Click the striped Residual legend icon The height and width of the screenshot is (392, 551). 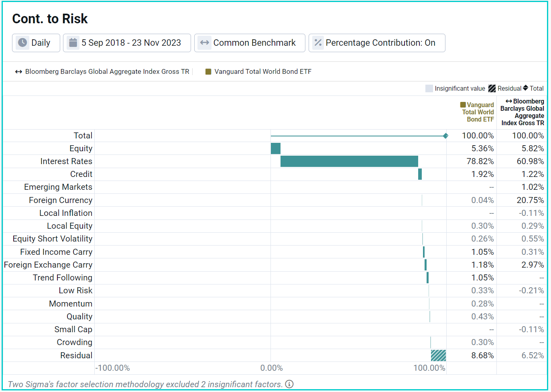point(492,88)
